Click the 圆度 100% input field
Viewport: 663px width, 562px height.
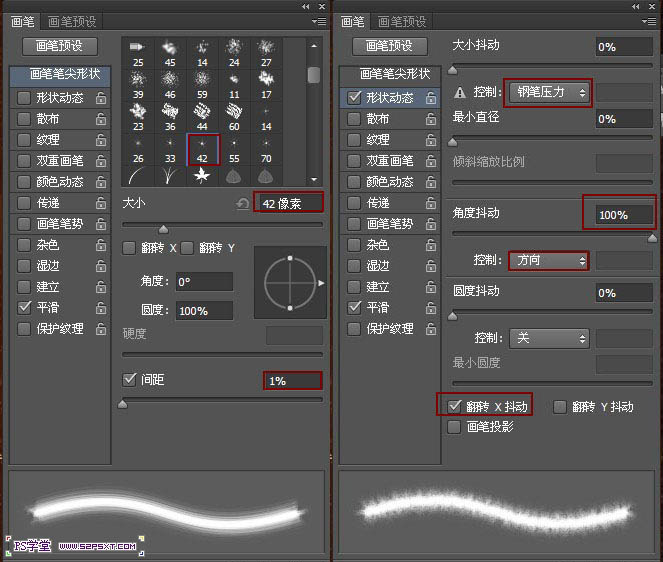[x=204, y=311]
